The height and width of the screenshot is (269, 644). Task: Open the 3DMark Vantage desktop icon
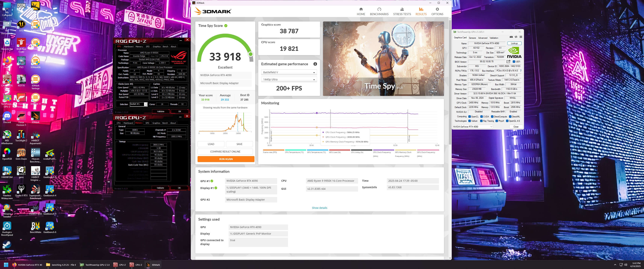pos(36,82)
